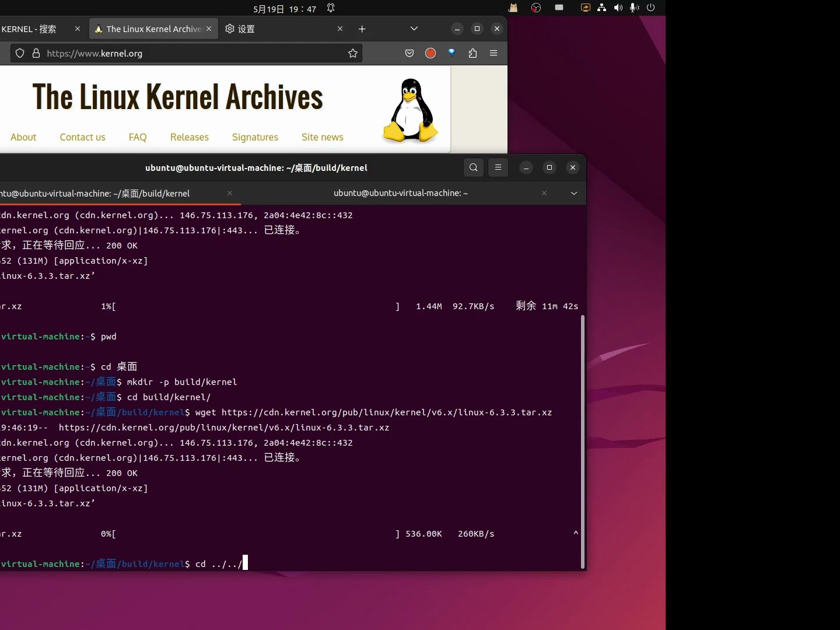Click the orange screen sharing indicator icon

pyautogui.click(x=585, y=8)
